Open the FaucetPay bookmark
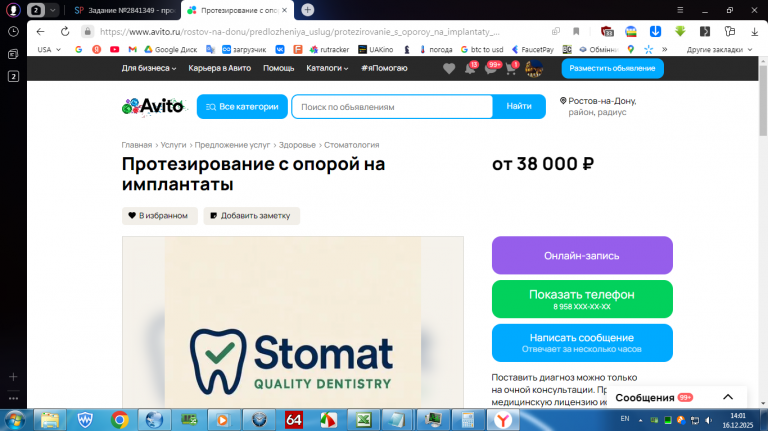 point(533,49)
